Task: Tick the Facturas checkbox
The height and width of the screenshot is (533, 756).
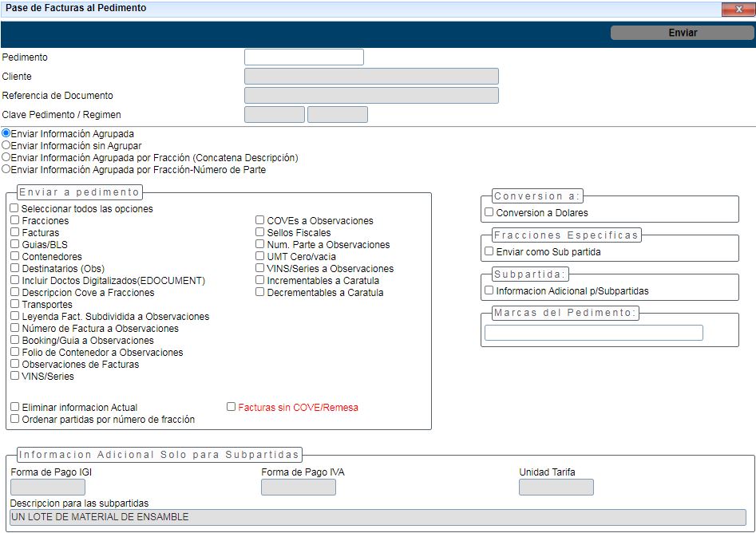Action: (x=15, y=233)
